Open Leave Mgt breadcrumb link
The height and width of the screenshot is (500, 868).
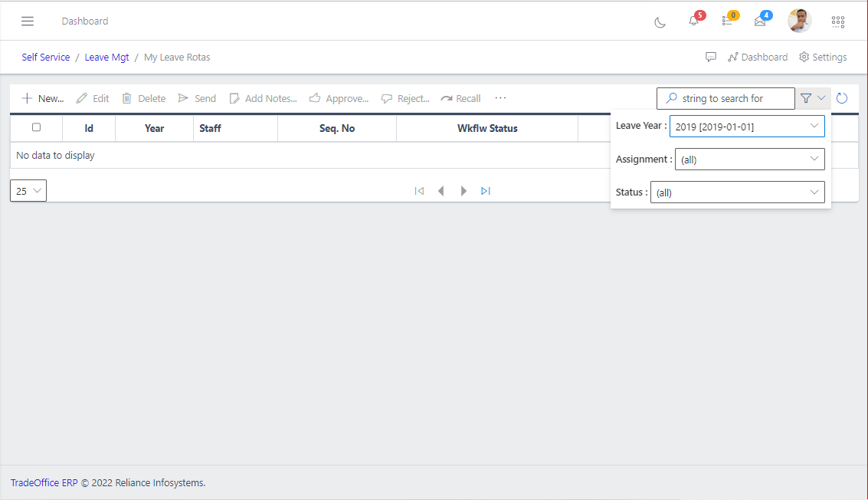(107, 58)
